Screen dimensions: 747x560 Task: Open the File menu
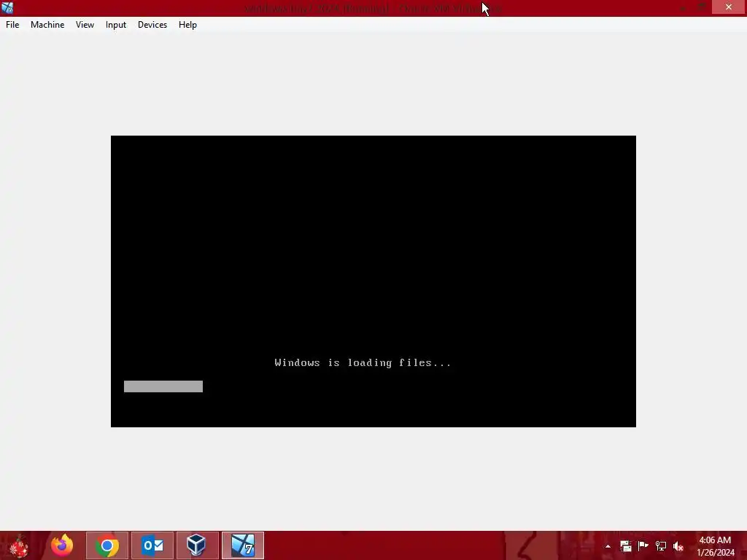click(12, 25)
